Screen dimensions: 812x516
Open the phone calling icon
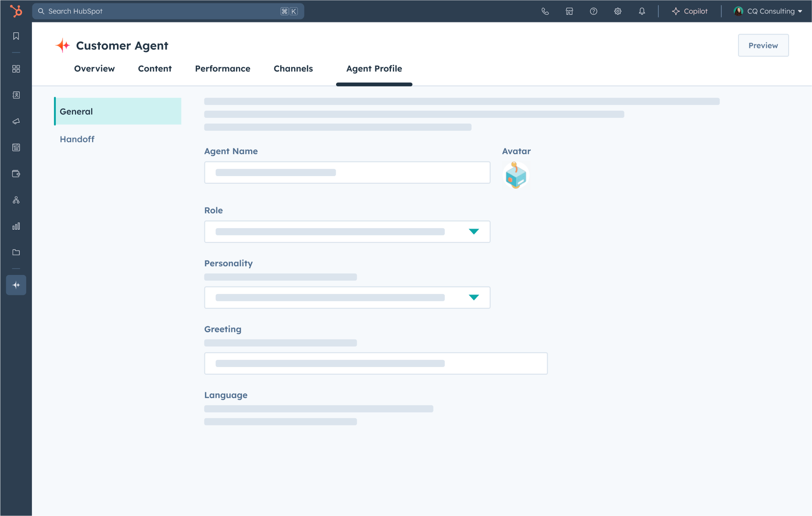(545, 11)
